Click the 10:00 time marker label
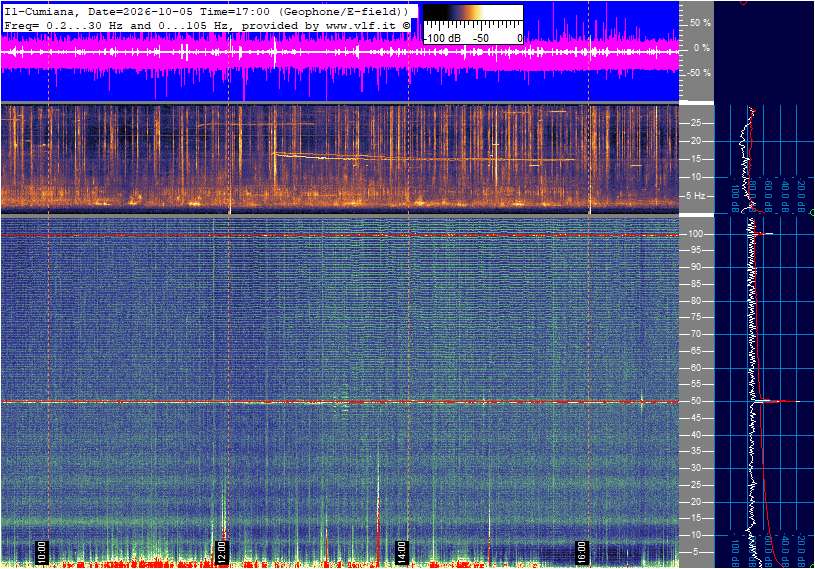The height and width of the screenshot is (569, 815). (42, 552)
